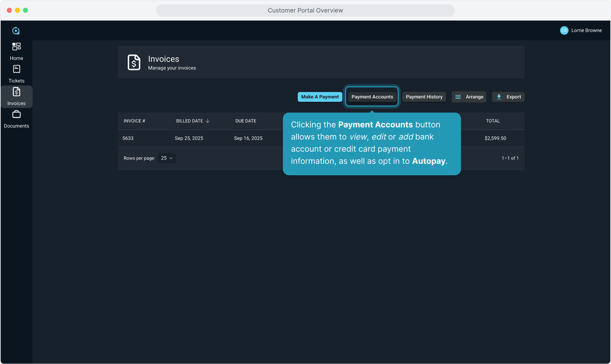Image resolution: width=611 pixels, height=364 pixels.
Task: Click the portal logo icon in sidebar
Action: point(16,31)
